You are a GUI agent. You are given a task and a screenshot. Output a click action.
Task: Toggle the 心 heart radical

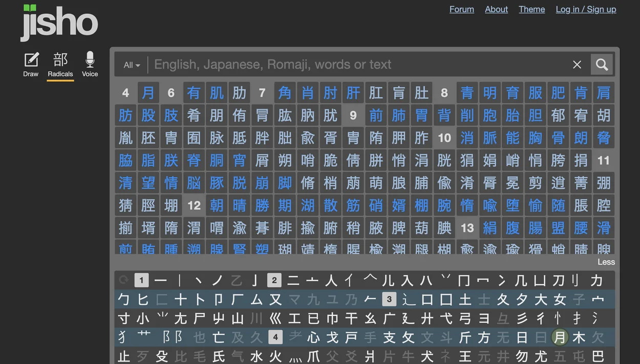(x=313, y=337)
